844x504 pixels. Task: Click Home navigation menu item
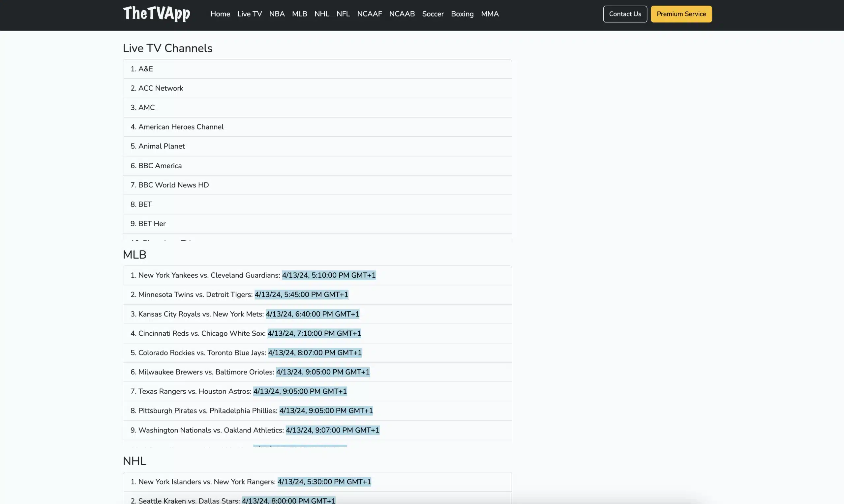pos(220,14)
